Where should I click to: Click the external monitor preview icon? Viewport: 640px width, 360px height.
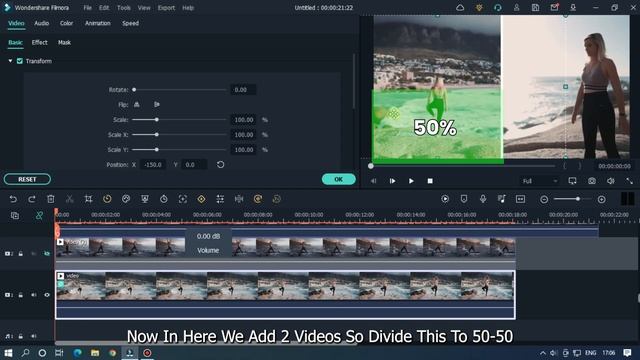573,181
